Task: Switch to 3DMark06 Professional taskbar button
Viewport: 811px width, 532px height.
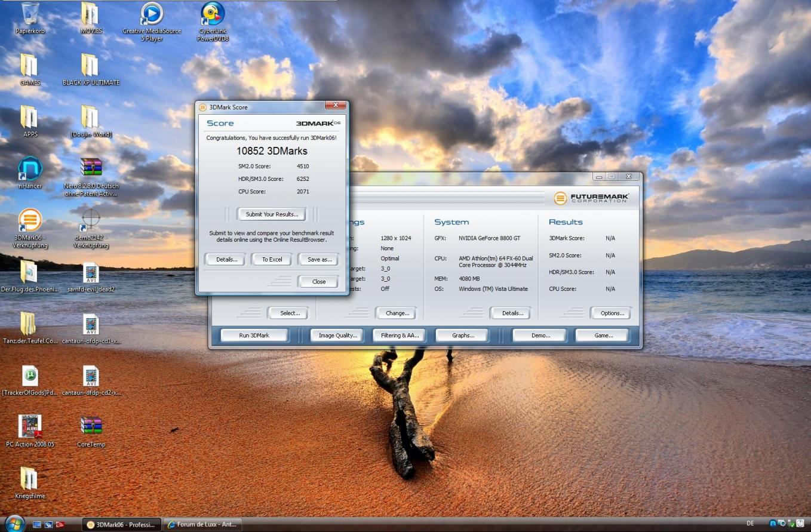Action: [x=121, y=525]
